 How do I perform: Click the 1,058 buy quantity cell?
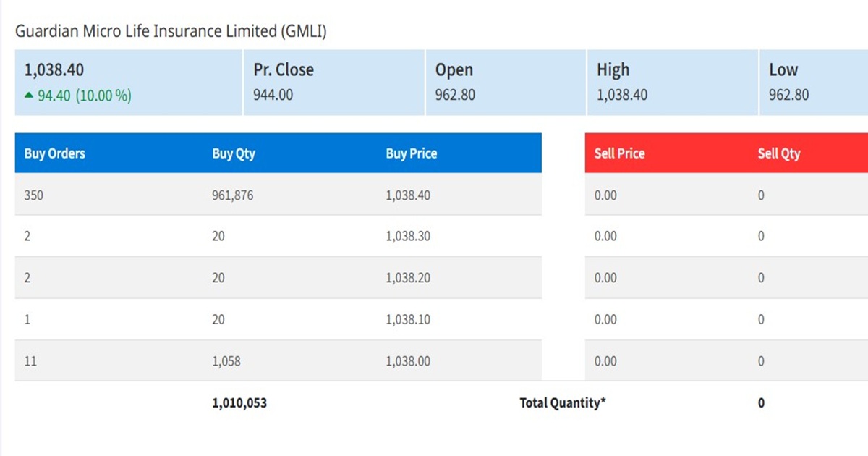226,361
